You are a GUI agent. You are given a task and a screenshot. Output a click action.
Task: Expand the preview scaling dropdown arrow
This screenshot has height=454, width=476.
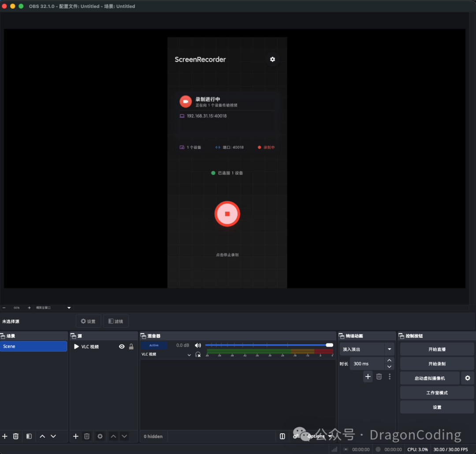69,308
